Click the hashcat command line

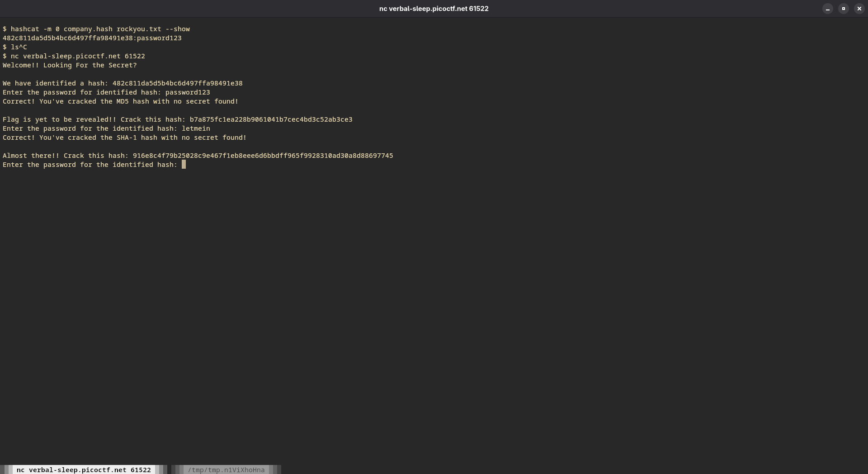pos(96,29)
